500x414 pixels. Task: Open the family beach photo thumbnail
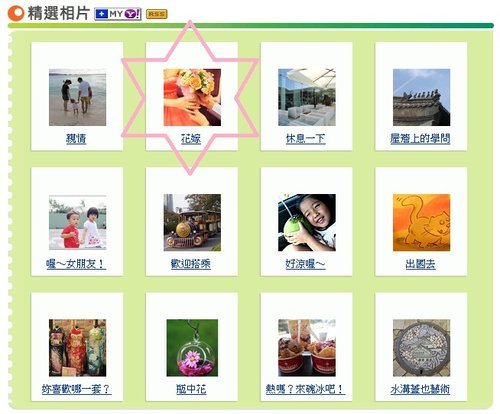click(x=77, y=97)
